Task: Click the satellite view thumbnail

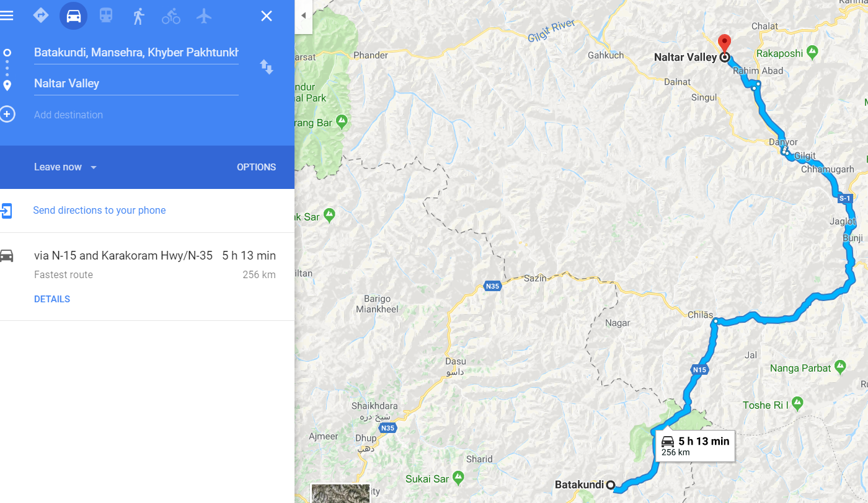Action: (x=340, y=494)
